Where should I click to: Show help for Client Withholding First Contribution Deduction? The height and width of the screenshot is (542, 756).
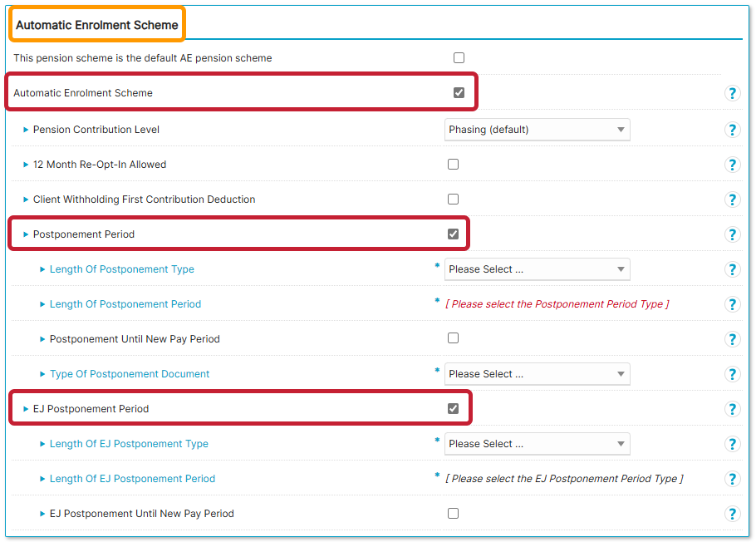(732, 200)
